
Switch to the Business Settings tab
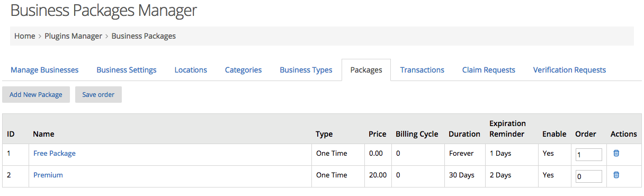point(127,70)
